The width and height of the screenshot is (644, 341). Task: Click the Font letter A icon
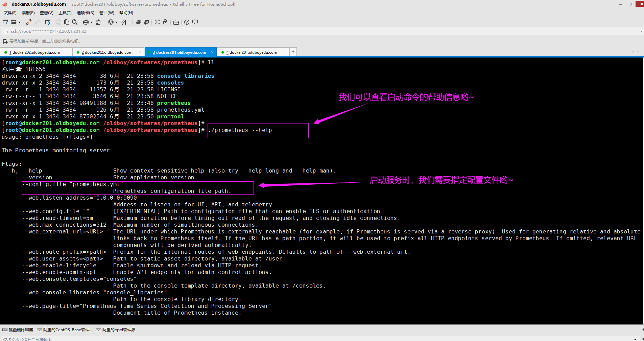[x=124, y=22]
